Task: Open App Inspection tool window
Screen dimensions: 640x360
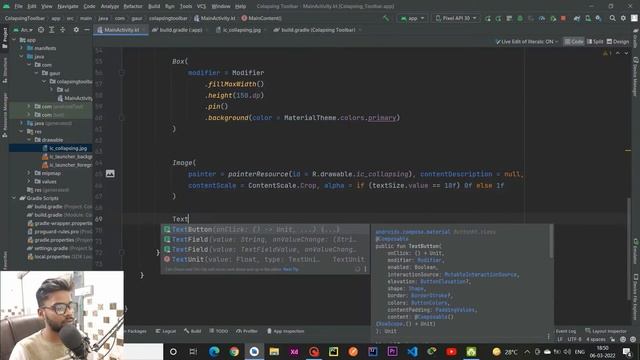Action: coord(286,331)
